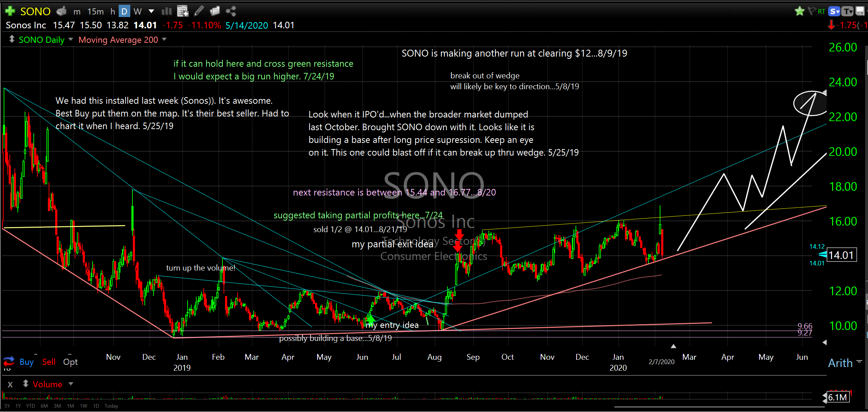Click the blue Buy button

26,362
